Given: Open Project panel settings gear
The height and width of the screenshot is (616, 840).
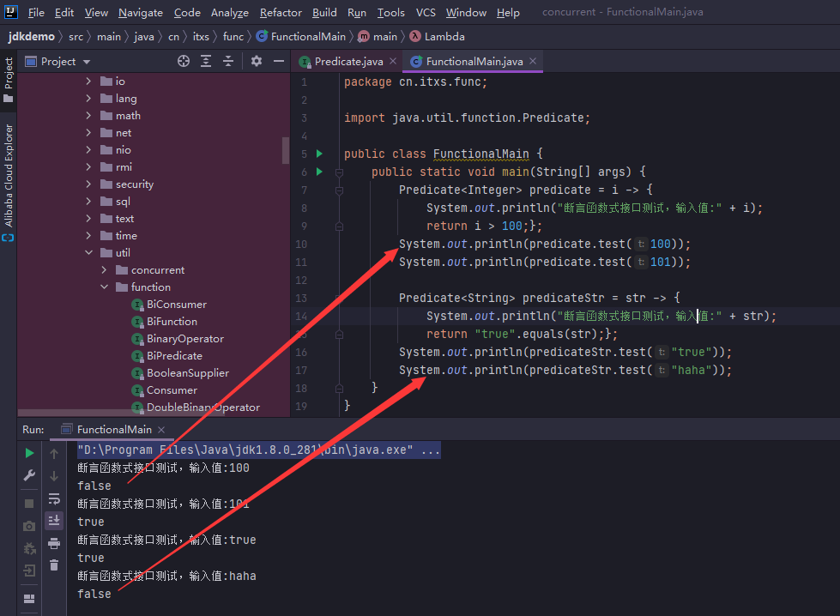Looking at the screenshot, I should [x=257, y=61].
